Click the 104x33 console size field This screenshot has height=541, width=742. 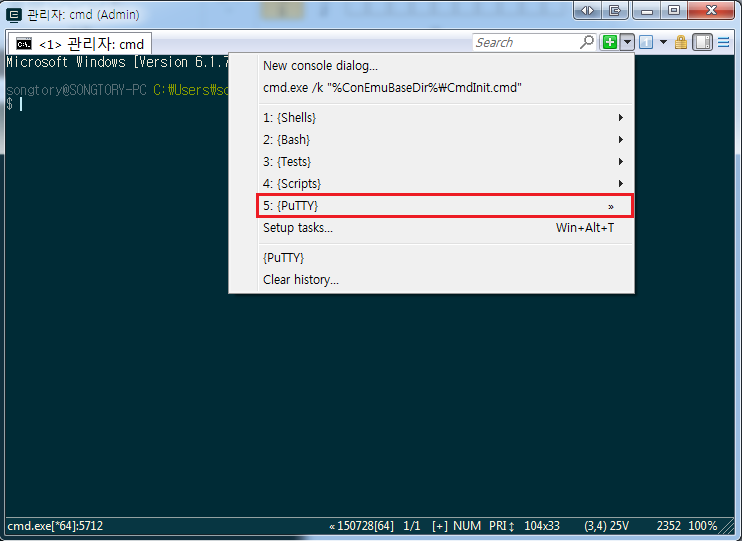point(542,526)
